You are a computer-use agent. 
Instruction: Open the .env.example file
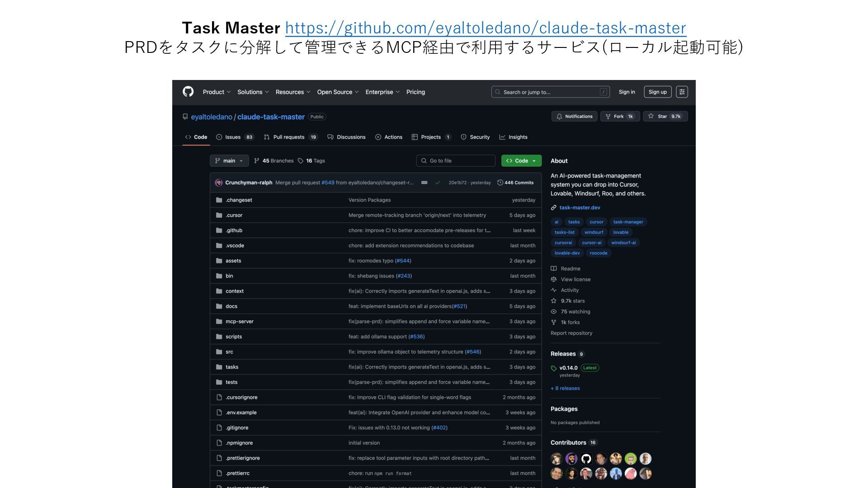241,413
